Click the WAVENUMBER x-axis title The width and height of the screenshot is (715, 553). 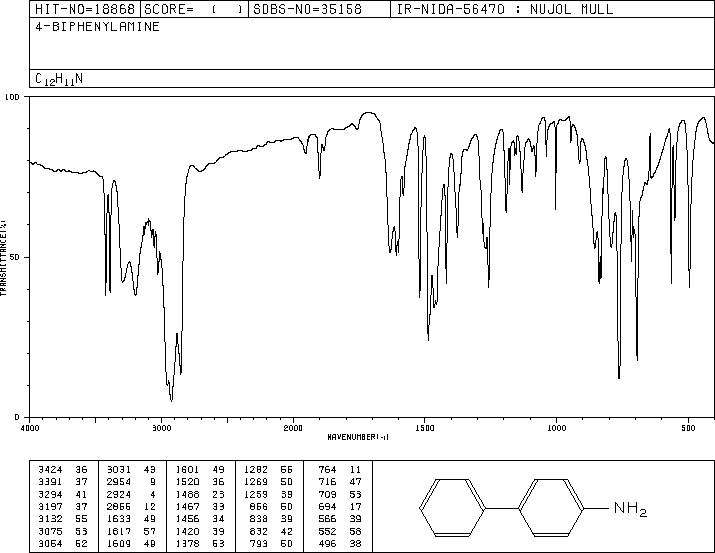tap(358, 437)
